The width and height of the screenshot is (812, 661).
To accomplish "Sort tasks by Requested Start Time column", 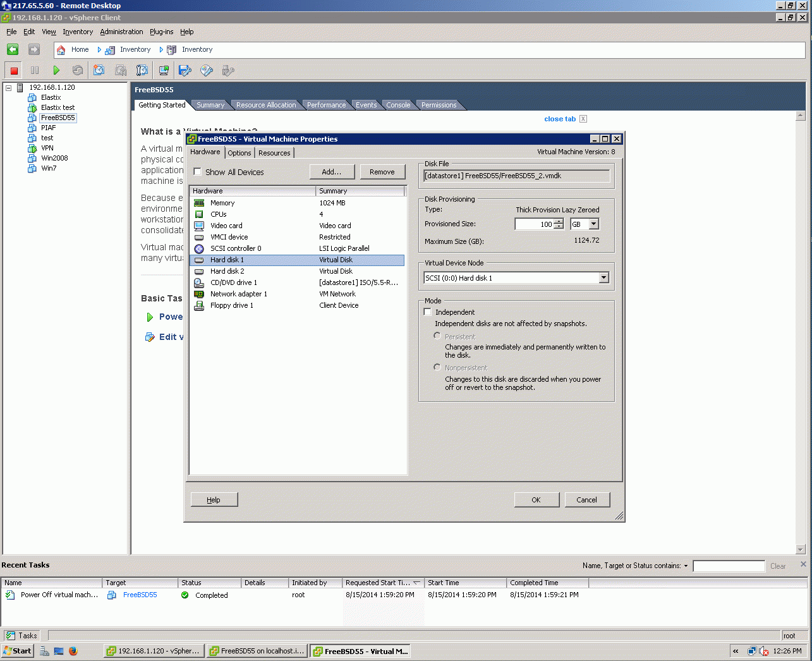I will [x=382, y=583].
